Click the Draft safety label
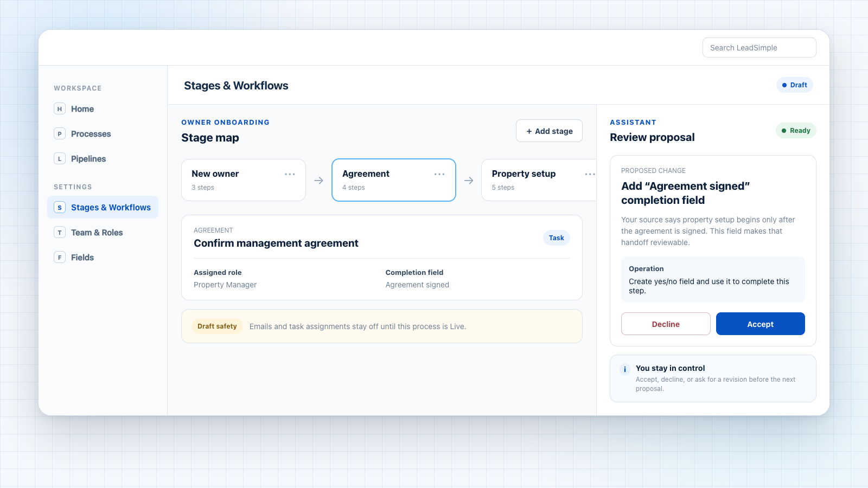 point(217,326)
